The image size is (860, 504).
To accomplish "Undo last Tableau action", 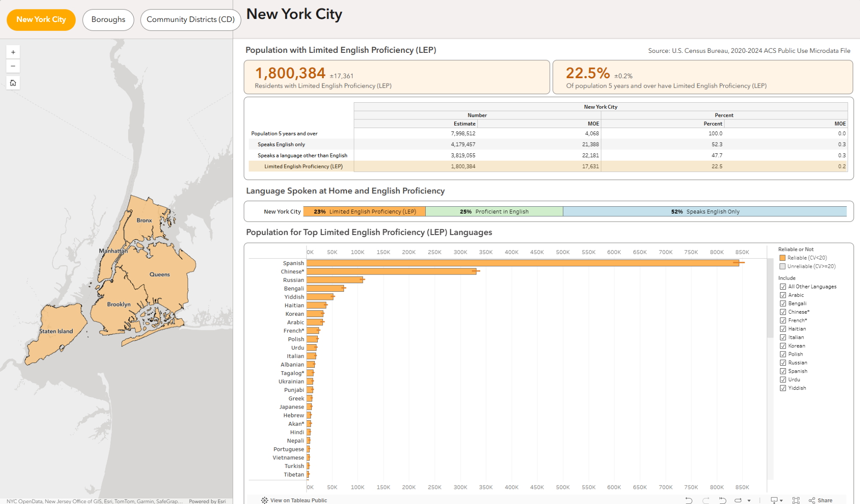I will [689, 500].
